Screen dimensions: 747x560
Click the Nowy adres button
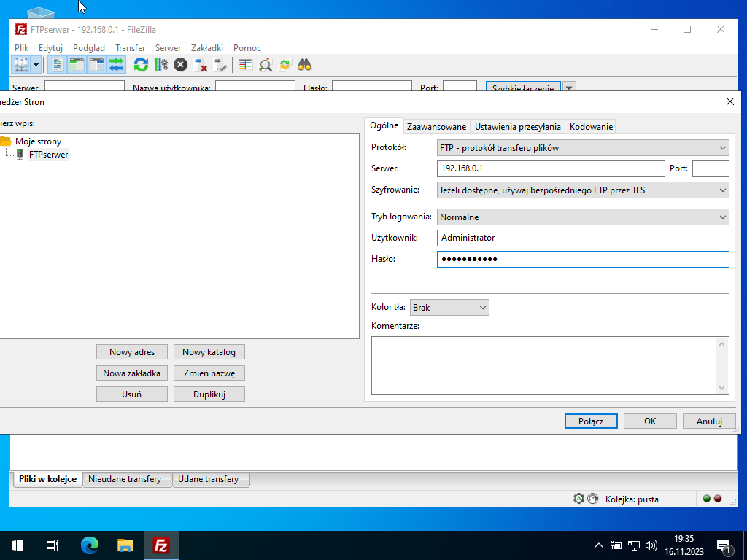(x=132, y=352)
